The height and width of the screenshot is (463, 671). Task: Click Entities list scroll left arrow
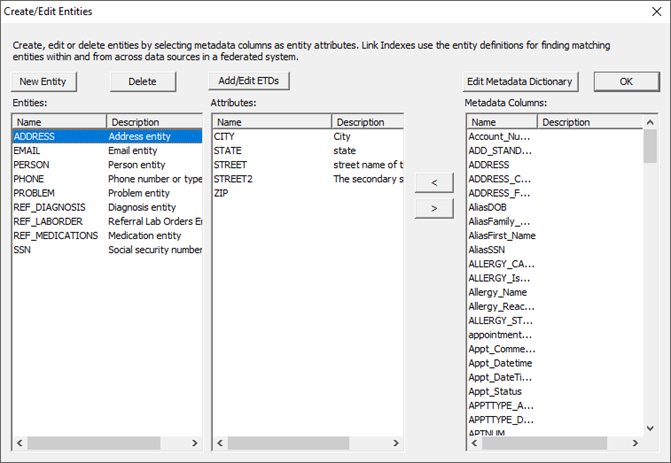(20, 443)
